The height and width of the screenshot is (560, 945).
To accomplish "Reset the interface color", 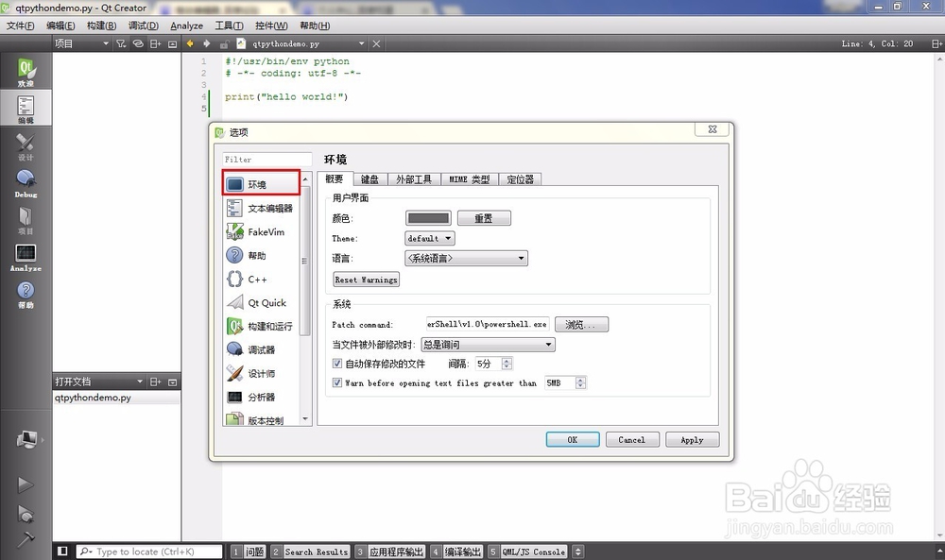I will tap(484, 218).
